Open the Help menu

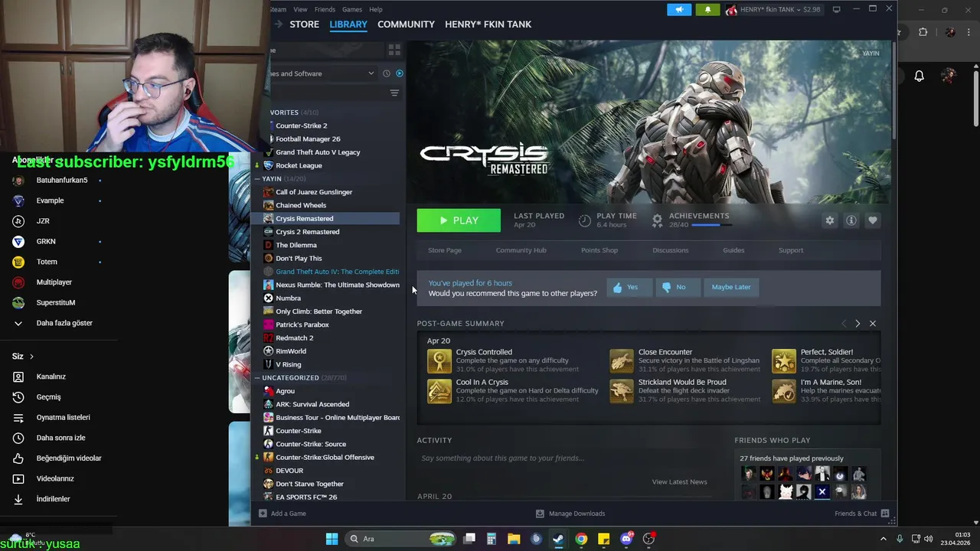click(x=376, y=9)
